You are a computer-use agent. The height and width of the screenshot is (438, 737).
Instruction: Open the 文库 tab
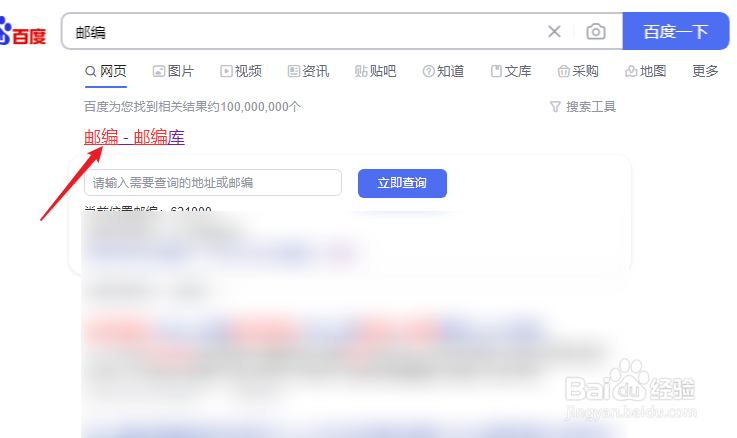pyautogui.click(x=511, y=71)
